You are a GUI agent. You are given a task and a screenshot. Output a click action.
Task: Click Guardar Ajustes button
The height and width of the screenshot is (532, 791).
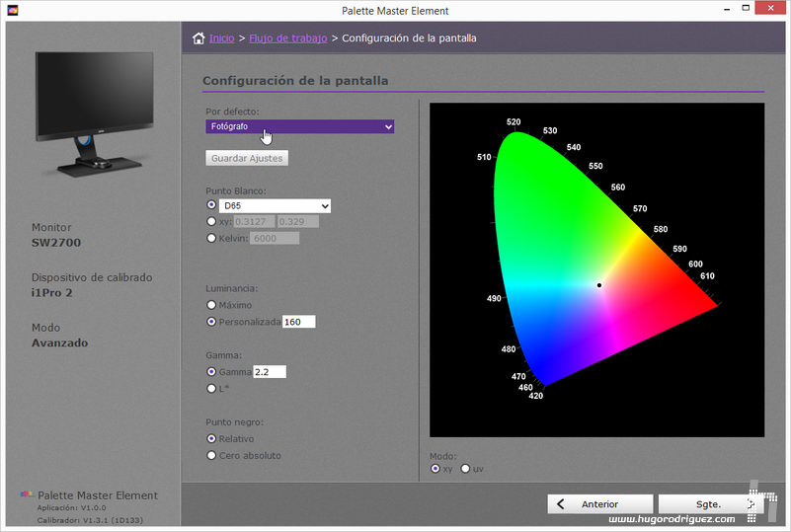247,158
